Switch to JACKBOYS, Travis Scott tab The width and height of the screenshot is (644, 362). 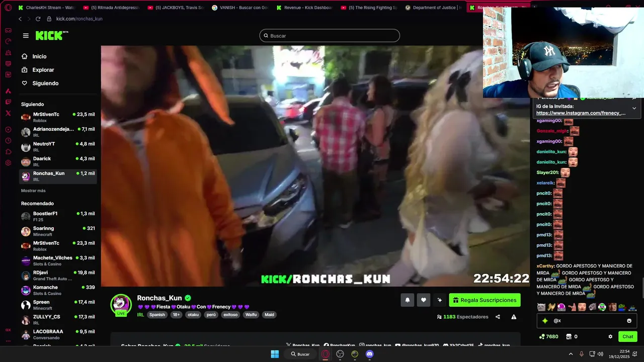coord(176,8)
